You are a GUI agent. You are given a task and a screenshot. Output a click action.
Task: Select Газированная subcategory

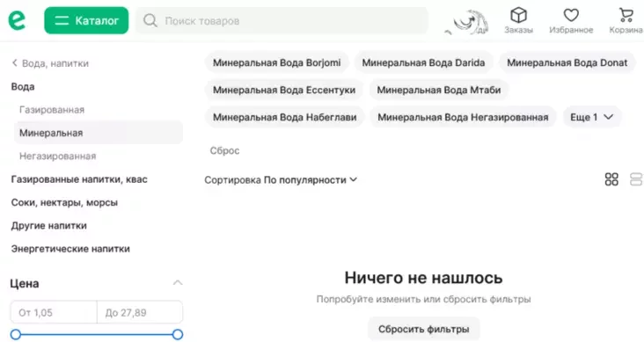52,110
